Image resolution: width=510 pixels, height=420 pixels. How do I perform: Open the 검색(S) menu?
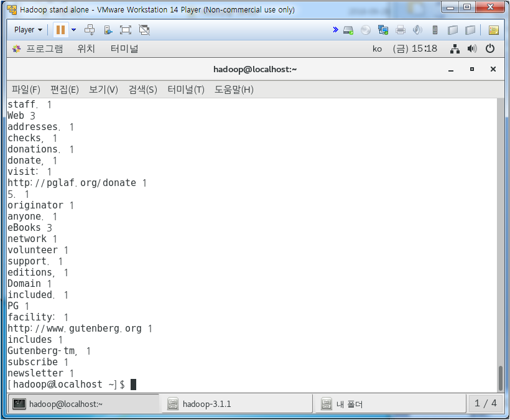(143, 90)
